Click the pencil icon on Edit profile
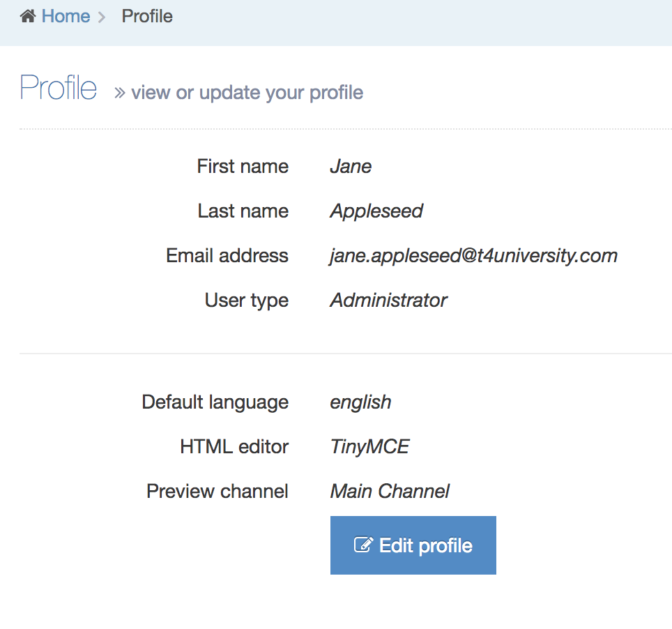This screenshot has height=629, width=672. pos(363,545)
